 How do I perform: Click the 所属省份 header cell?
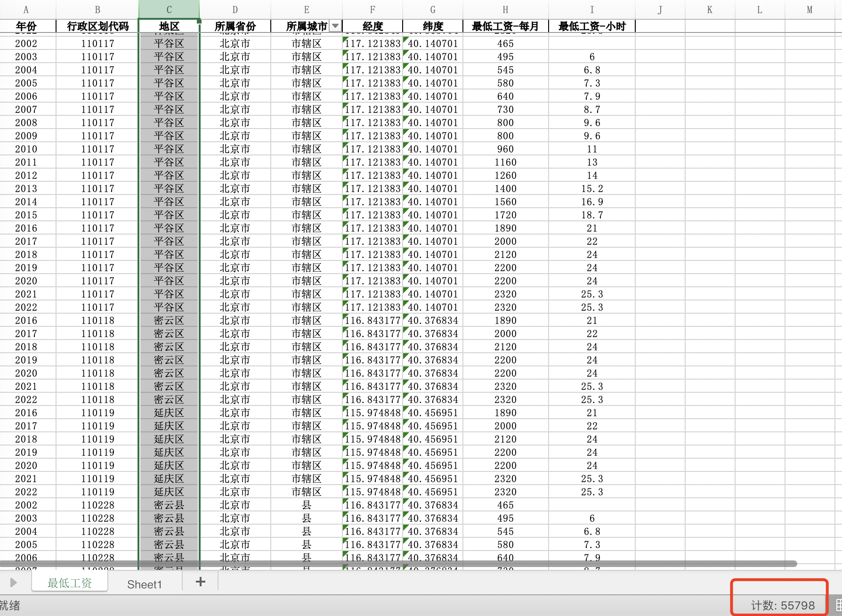click(235, 26)
